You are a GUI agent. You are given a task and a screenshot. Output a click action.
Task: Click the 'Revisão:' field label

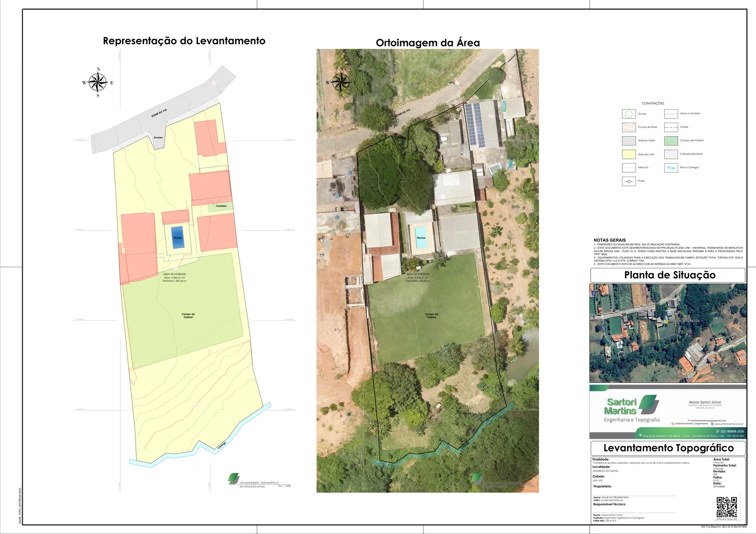click(x=719, y=471)
